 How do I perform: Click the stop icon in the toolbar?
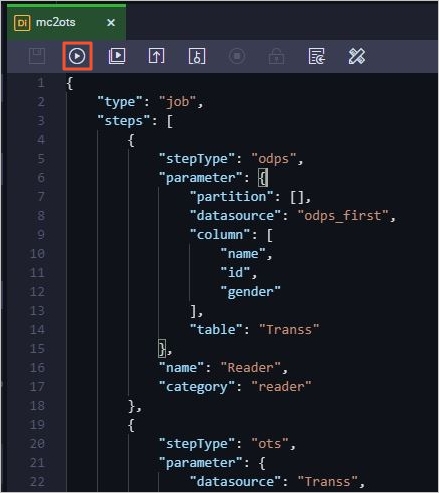tap(237, 56)
